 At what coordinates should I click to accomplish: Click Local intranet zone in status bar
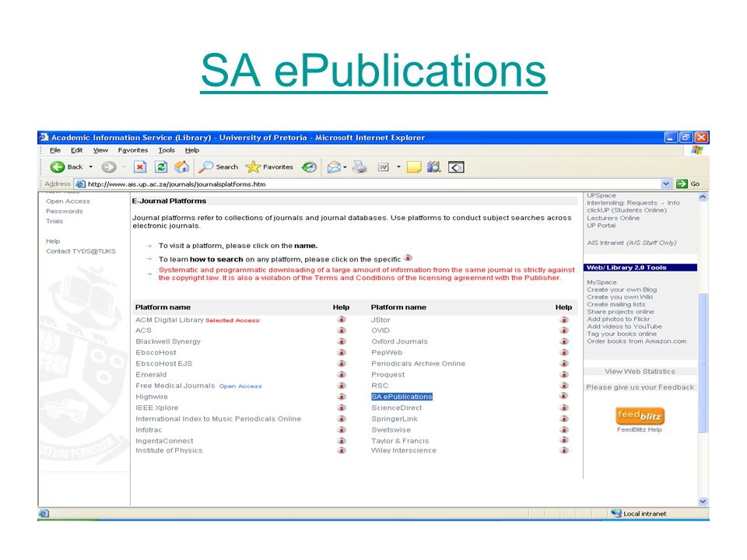(639, 513)
